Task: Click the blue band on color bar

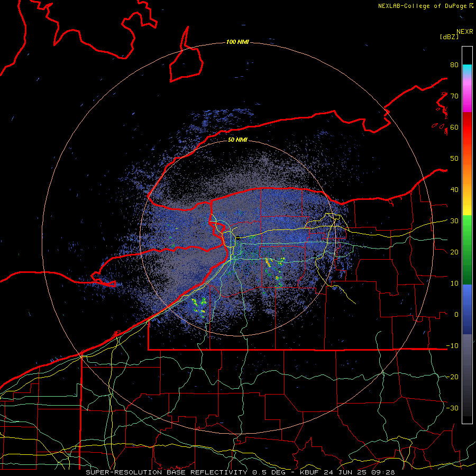Action: [x=467, y=309]
